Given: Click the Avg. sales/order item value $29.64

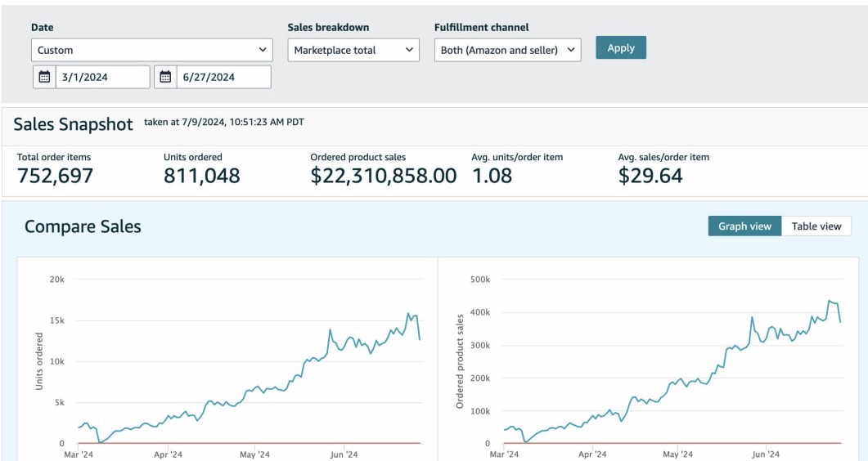Looking at the screenshot, I should click(x=650, y=176).
